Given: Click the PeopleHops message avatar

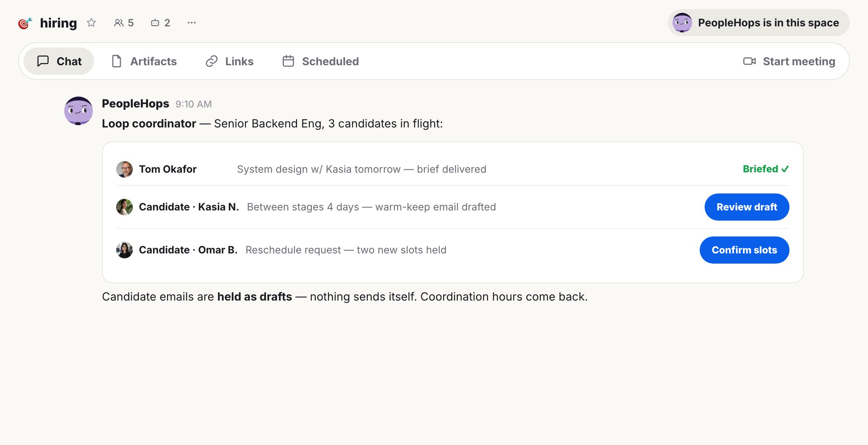Looking at the screenshot, I should (78, 110).
